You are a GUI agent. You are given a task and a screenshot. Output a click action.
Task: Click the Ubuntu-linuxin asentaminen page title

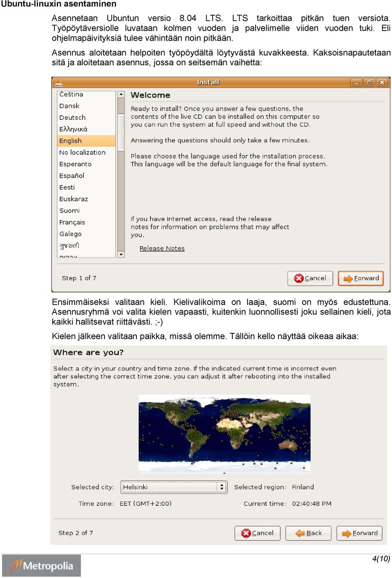(59, 4)
